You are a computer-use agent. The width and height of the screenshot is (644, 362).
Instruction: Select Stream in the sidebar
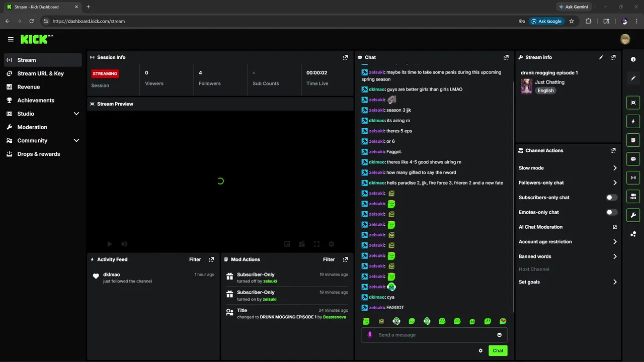click(x=43, y=60)
